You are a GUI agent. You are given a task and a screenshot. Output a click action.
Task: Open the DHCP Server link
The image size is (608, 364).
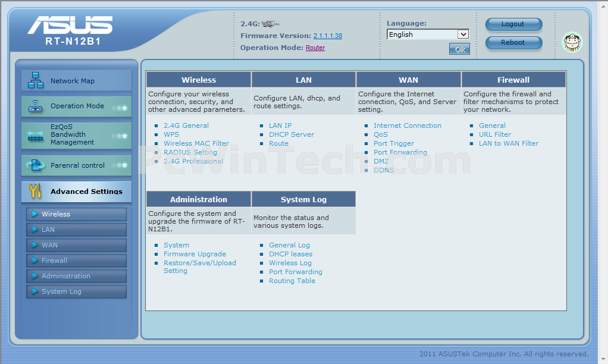292,134
